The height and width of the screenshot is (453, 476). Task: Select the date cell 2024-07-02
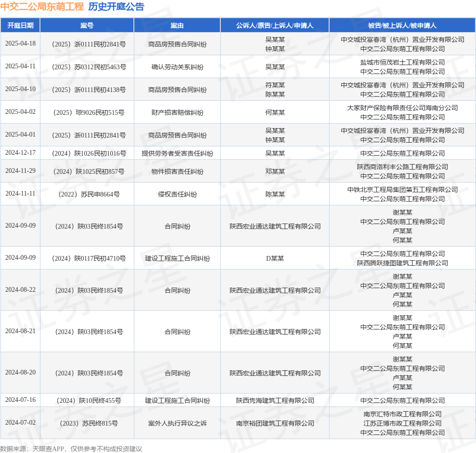pos(20,423)
